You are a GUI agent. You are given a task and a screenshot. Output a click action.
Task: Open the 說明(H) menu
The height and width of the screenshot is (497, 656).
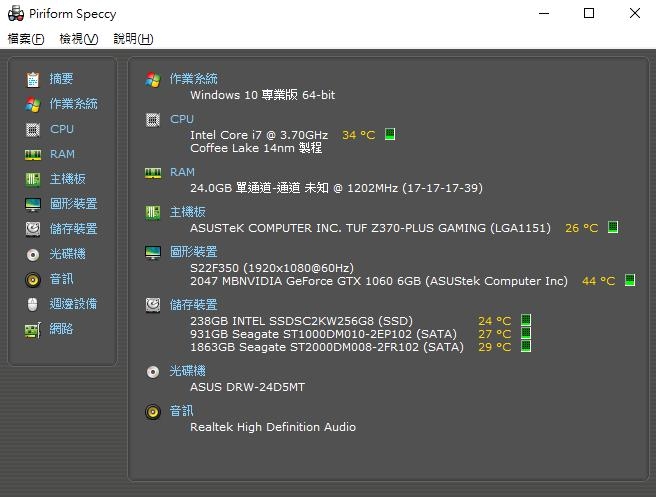coord(133,39)
